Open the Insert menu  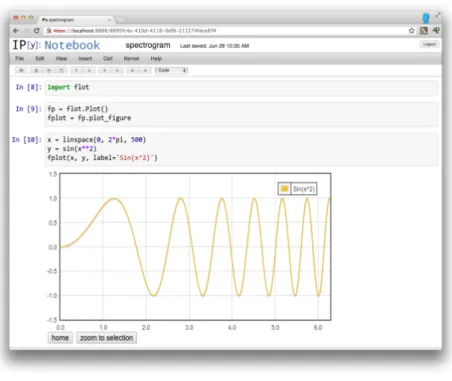(x=85, y=58)
